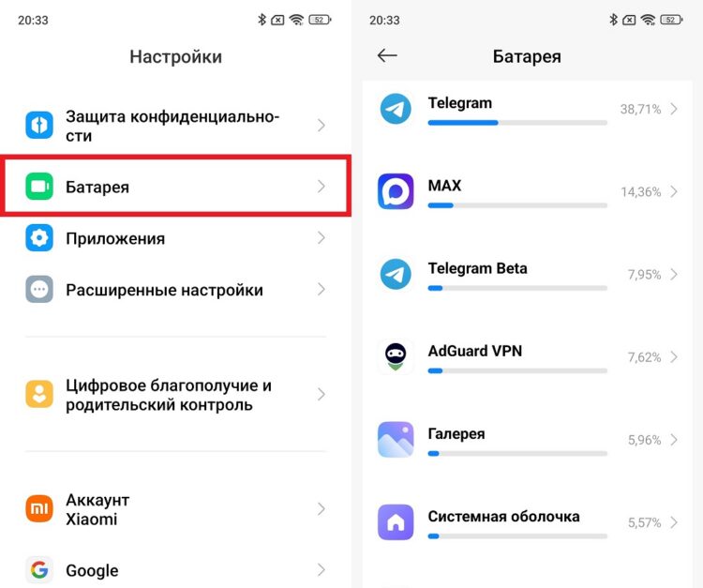
Task: Select the Аккаунт Xiaomi entry
Action: tap(176, 509)
